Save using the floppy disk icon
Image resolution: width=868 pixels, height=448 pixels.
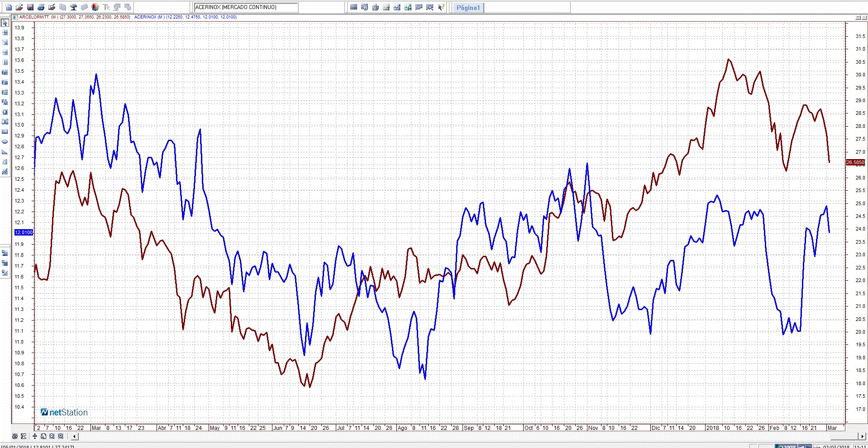coord(30,7)
